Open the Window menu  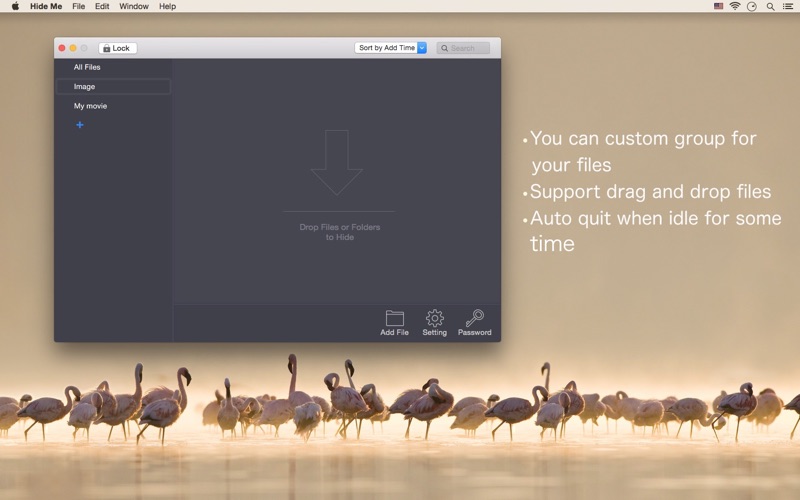134,6
